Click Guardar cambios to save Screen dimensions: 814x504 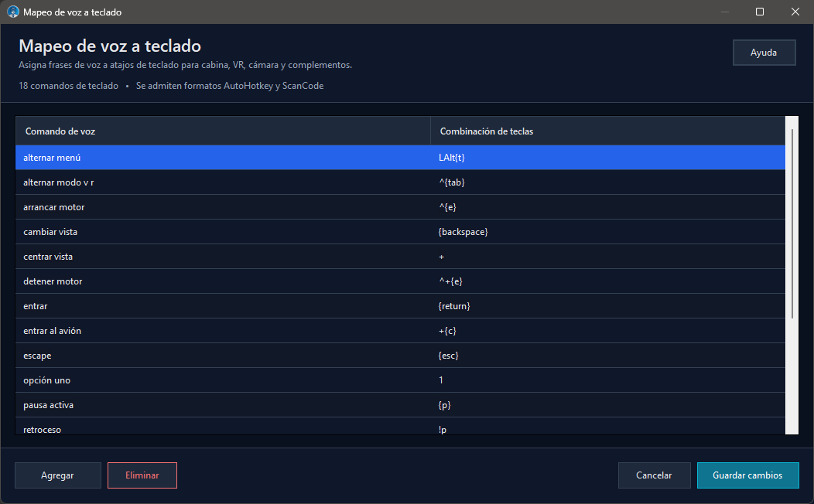click(x=747, y=475)
